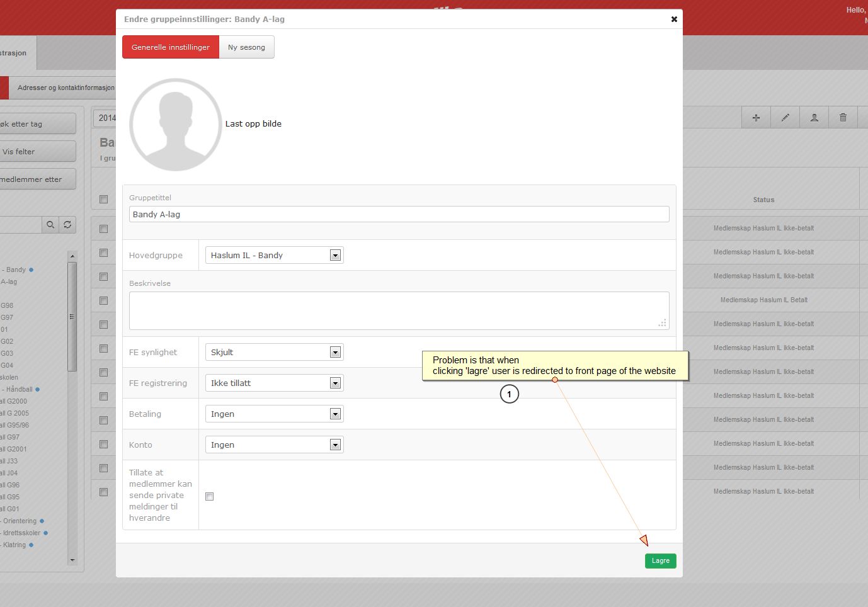This screenshot has height=607, width=868.
Task: Click the person user icon in toolbar
Action: pos(814,118)
